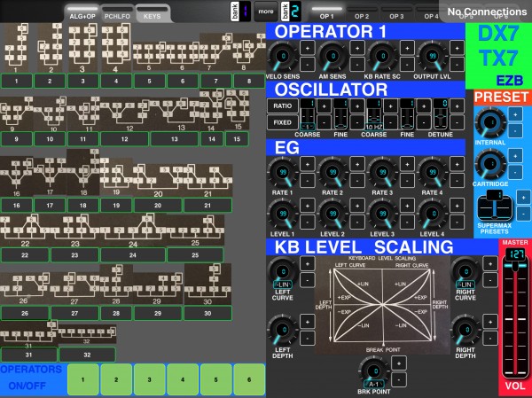Select bank 2 indicator
Screen dimensions: 532x398
pos(291,12)
